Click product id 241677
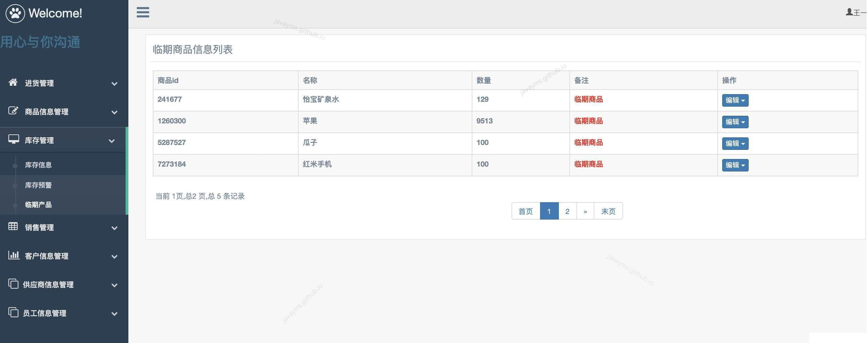This screenshot has height=343, width=868. coord(170,99)
